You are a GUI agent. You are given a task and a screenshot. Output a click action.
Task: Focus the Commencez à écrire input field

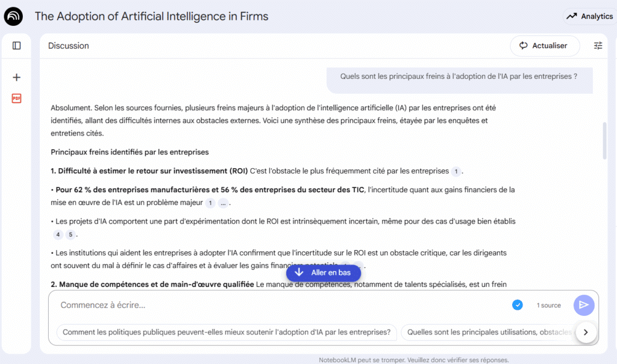[277, 305]
